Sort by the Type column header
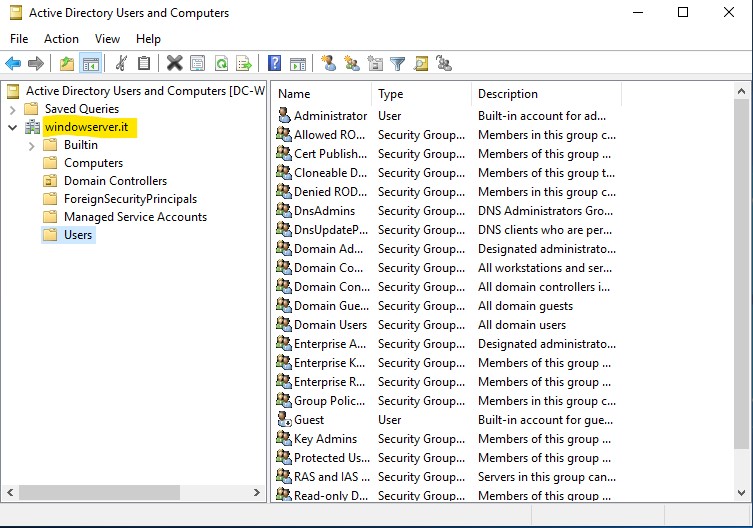The image size is (753, 528). coord(422,94)
